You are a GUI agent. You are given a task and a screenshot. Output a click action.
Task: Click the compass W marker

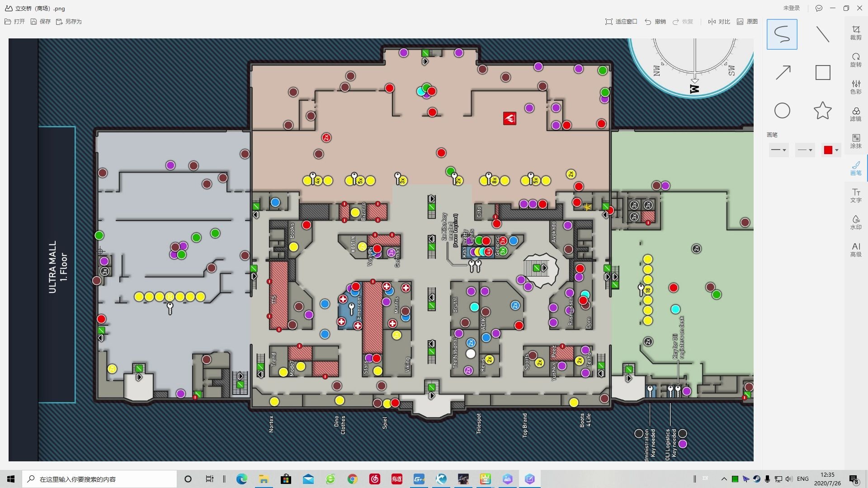(x=694, y=89)
